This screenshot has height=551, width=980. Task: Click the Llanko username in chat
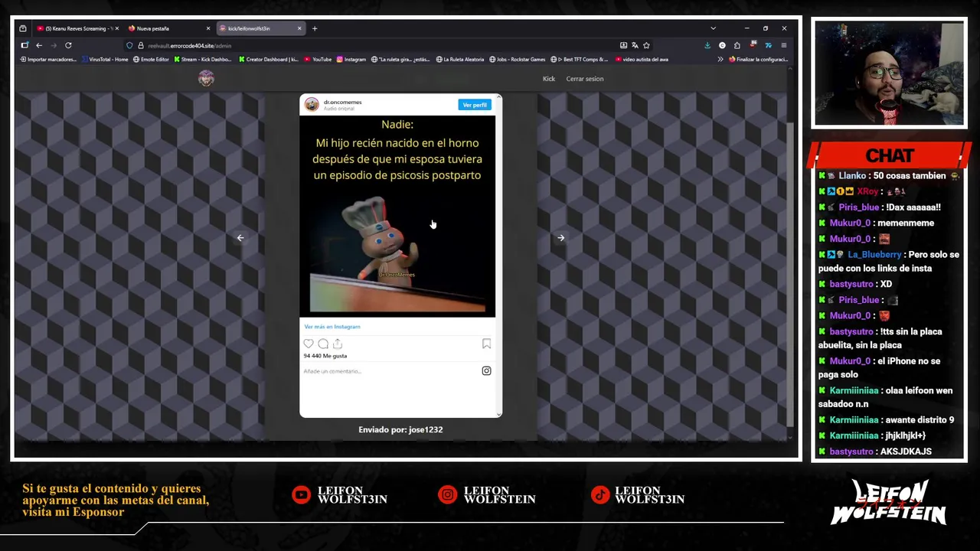click(852, 175)
